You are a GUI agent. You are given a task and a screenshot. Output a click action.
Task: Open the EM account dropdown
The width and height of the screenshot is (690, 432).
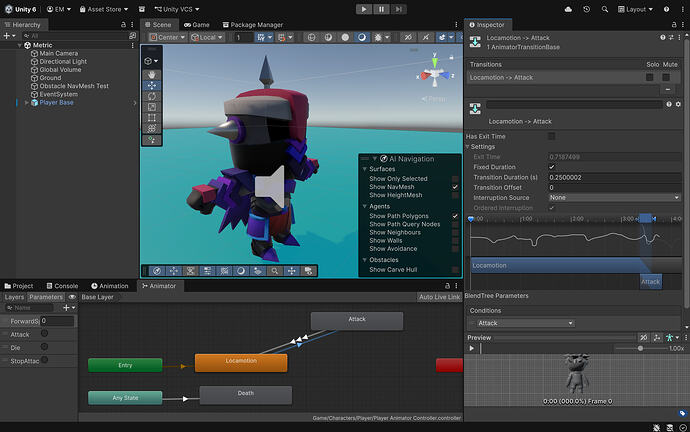click(x=59, y=9)
